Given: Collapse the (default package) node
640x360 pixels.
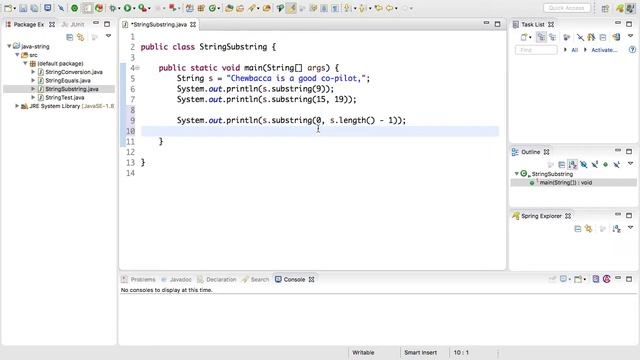Looking at the screenshot, I should pyautogui.click(x=25, y=63).
